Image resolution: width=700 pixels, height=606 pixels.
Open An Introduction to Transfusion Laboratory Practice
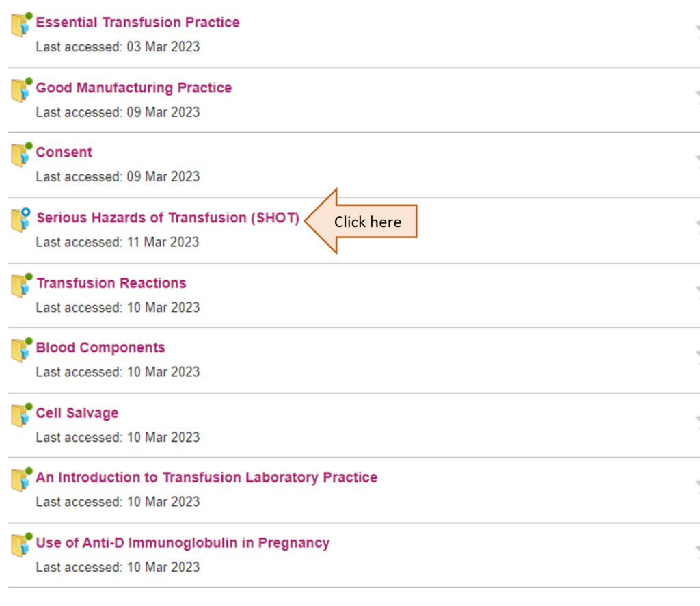206,477
